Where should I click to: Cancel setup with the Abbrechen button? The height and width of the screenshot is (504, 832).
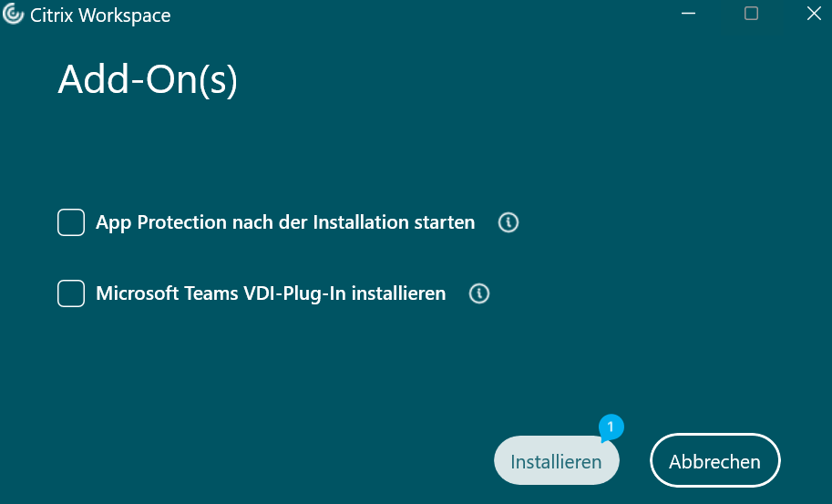pyautogui.click(x=714, y=461)
